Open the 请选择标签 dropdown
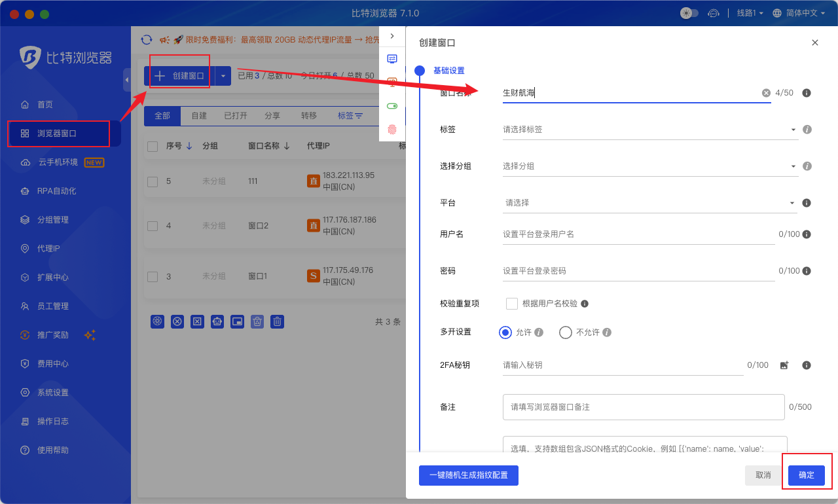 (650, 130)
